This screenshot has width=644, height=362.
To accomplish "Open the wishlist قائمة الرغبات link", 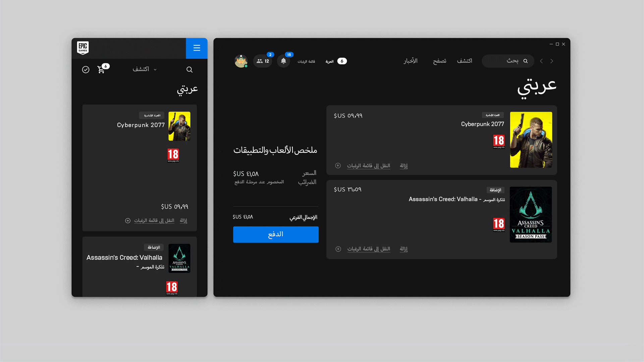I will coord(306,61).
